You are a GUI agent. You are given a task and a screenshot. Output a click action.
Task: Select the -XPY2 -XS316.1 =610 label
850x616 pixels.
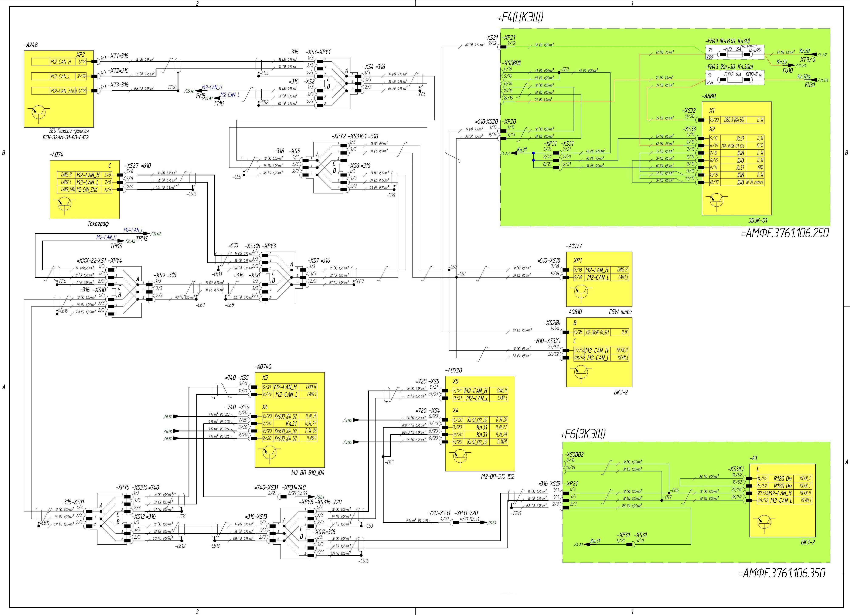[354, 136]
